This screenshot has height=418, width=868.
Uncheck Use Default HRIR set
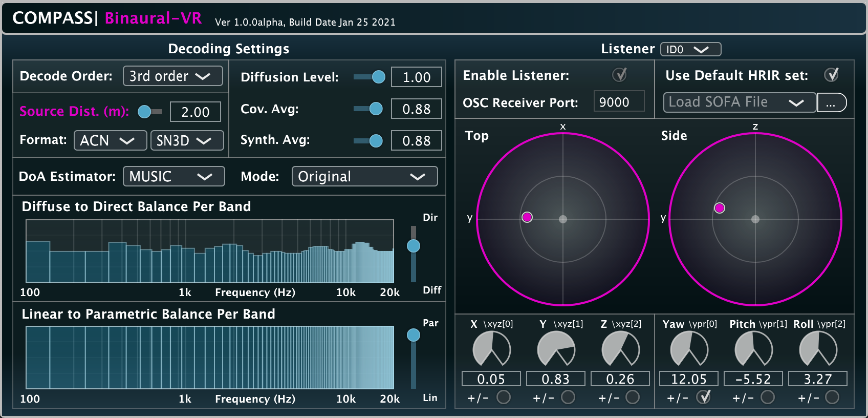[831, 75]
